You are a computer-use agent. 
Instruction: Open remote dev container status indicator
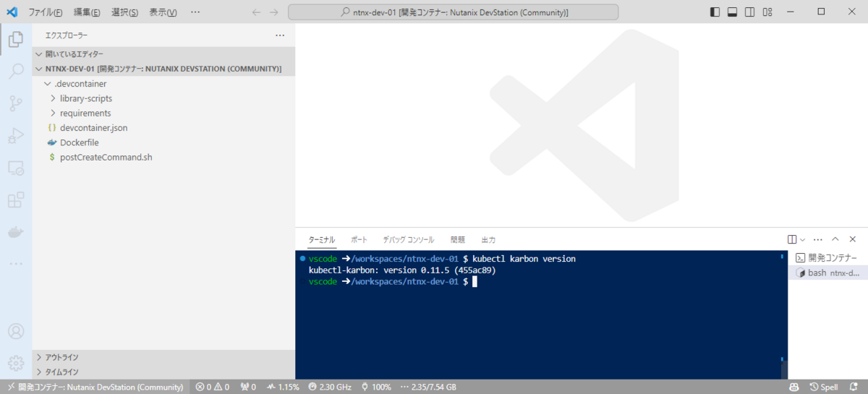[x=95, y=387]
